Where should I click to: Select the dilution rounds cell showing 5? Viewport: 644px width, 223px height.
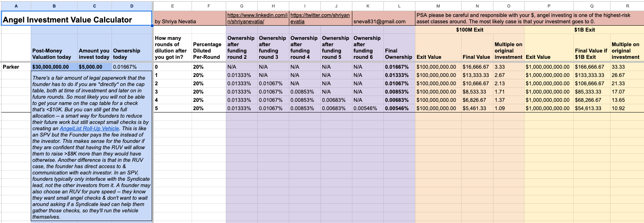(173, 108)
